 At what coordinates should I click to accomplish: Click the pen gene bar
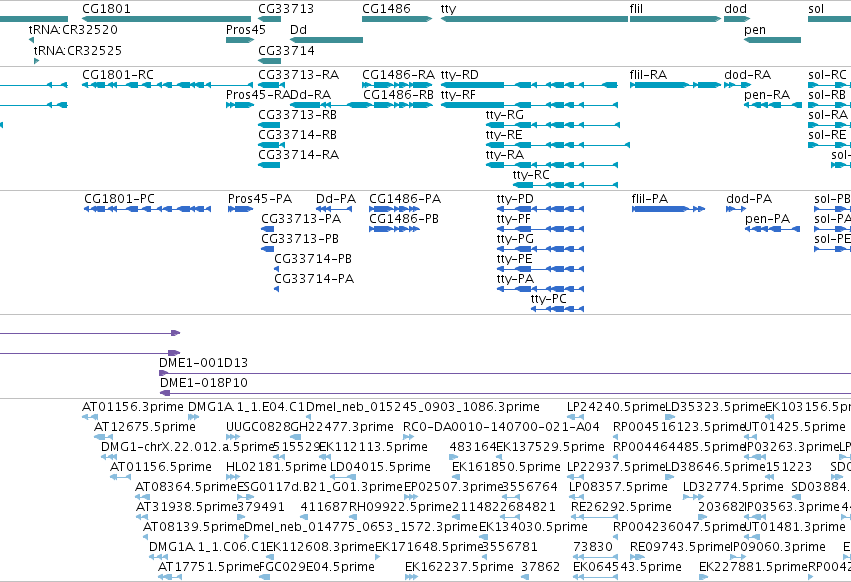coord(772,40)
